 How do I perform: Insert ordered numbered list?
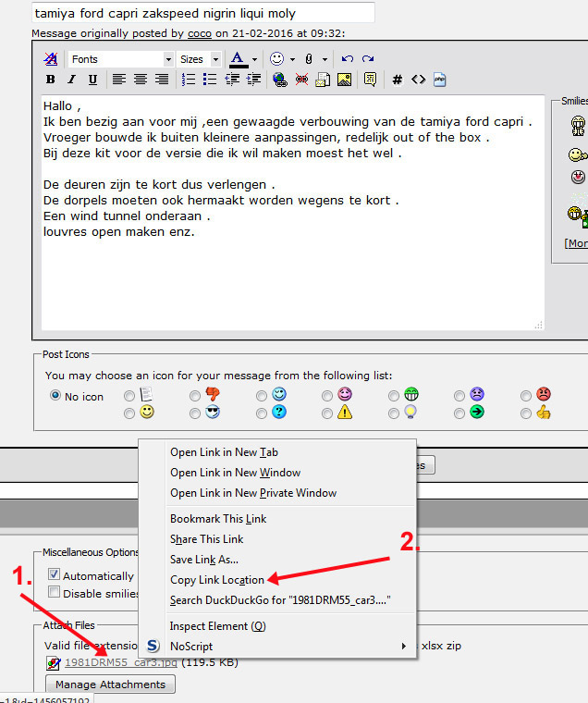(x=189, y=80)
